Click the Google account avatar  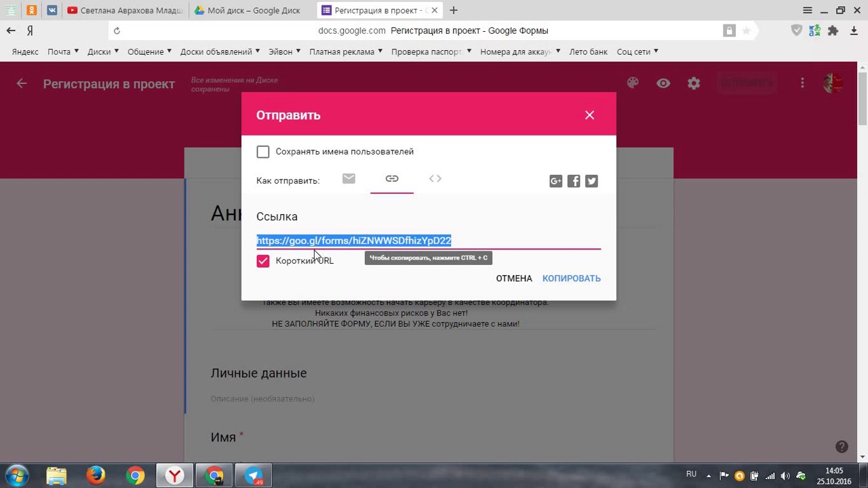pos(833,83)
